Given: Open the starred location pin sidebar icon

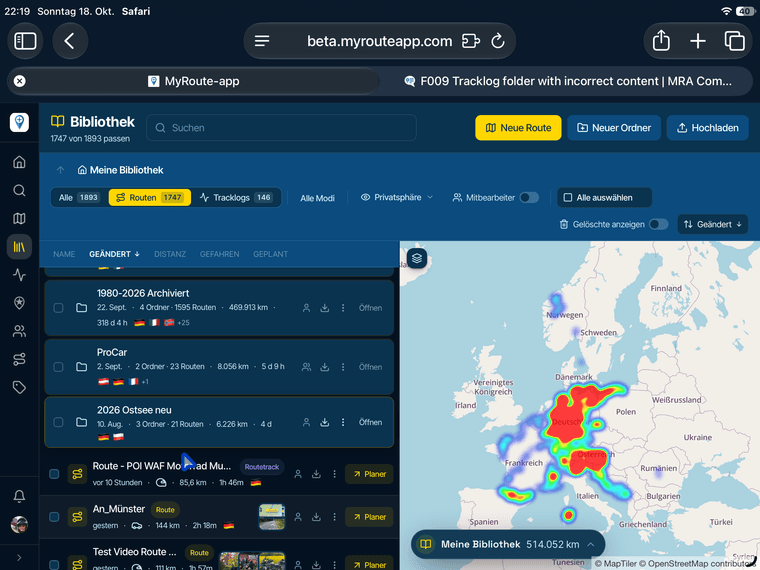Looking at the screenshot, I should point(19,303).
